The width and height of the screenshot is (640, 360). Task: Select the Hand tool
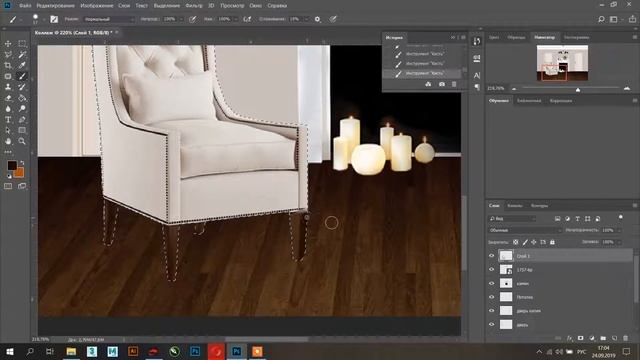pos(8,141)
